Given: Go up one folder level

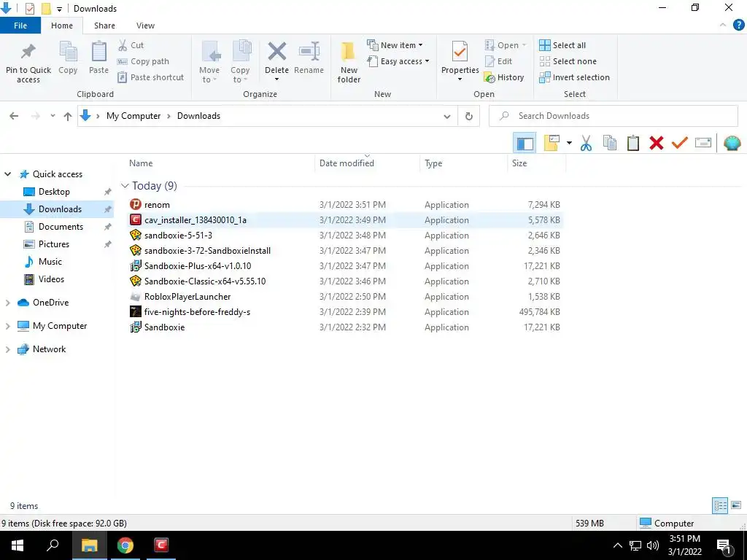Looking at the screenshot, I should [68, 116].
